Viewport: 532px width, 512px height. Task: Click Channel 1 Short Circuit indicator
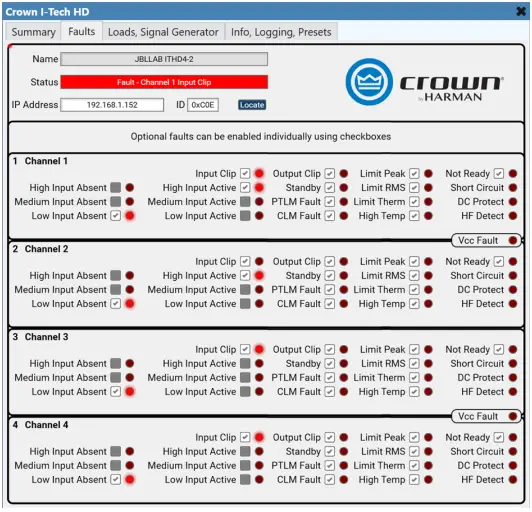[x=513, y=188]
